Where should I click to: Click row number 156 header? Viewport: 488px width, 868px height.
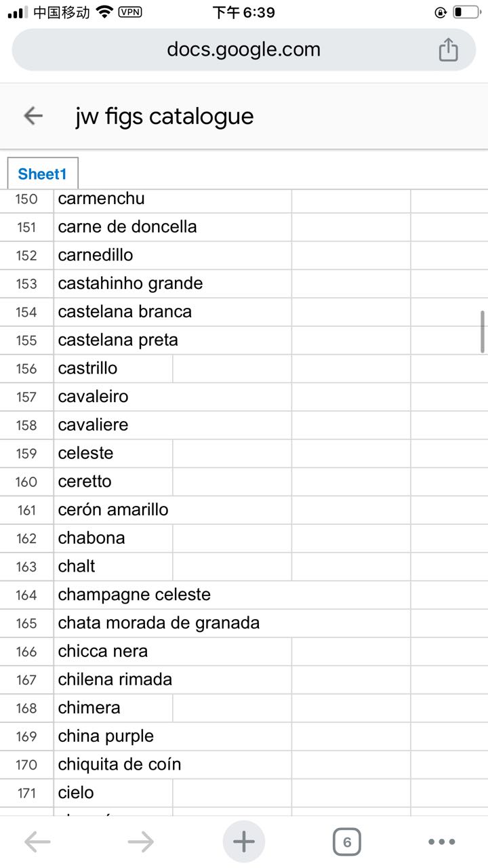[26, 368]
